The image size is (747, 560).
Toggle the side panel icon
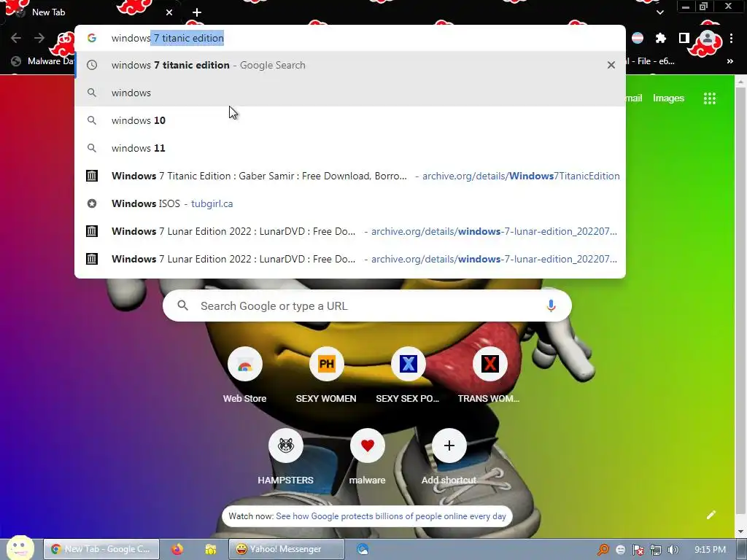[684, 38]
